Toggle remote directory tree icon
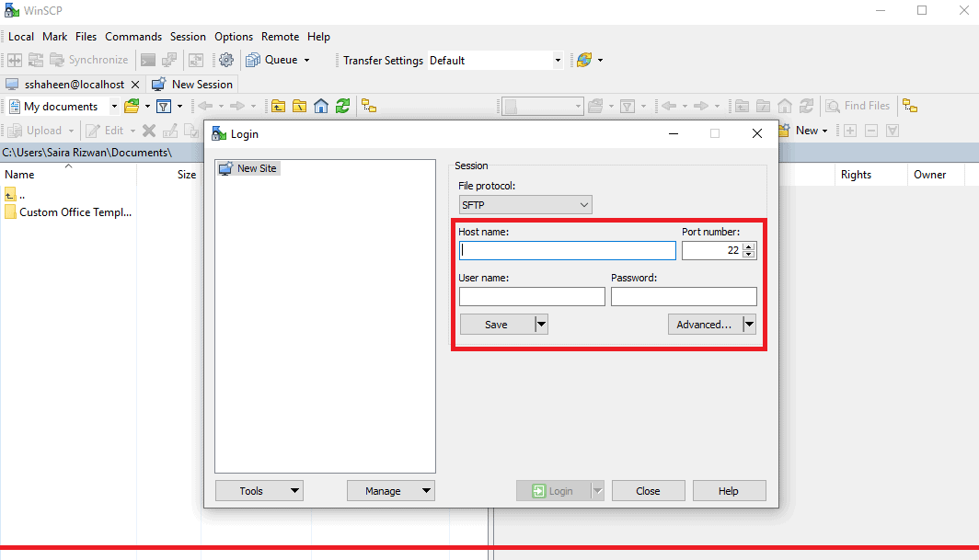The height and width of the screenshot is (560, 979). (910, 106)
